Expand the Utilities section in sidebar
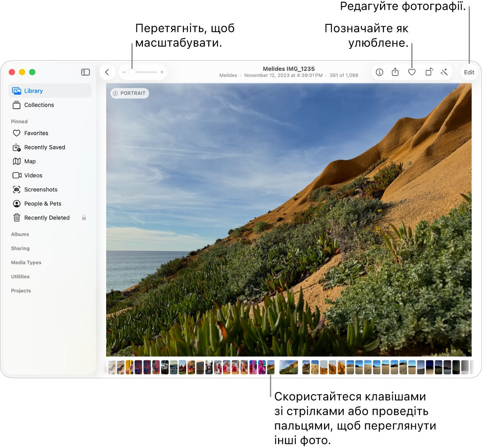Screen dimensions: 482x448 click(20, 277)
